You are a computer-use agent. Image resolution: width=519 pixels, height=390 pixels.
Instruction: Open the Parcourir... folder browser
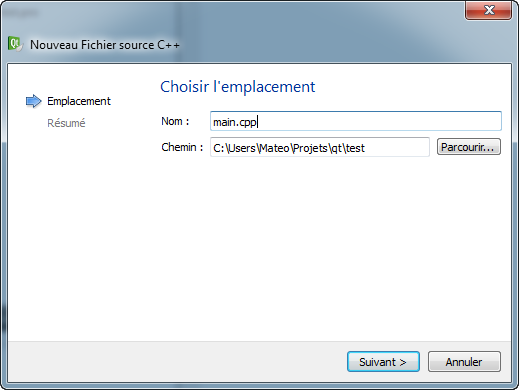pyautogui.click(x=469, y=147)
